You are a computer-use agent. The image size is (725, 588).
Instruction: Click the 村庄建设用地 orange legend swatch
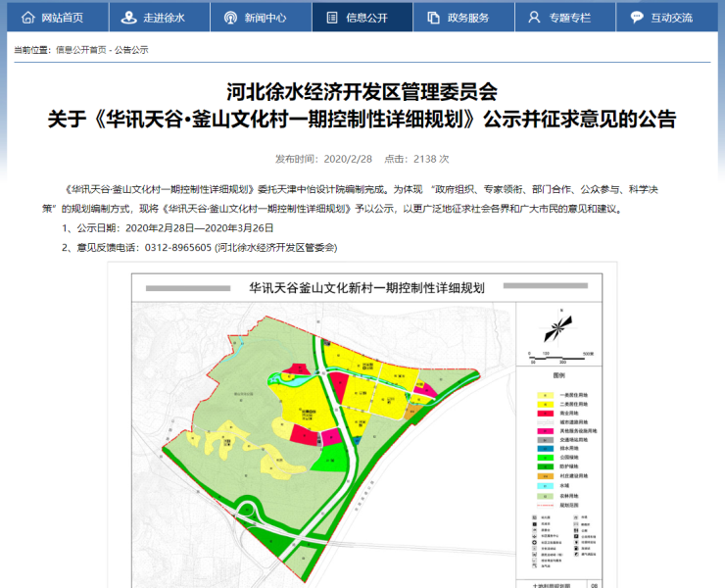(545, 476)
